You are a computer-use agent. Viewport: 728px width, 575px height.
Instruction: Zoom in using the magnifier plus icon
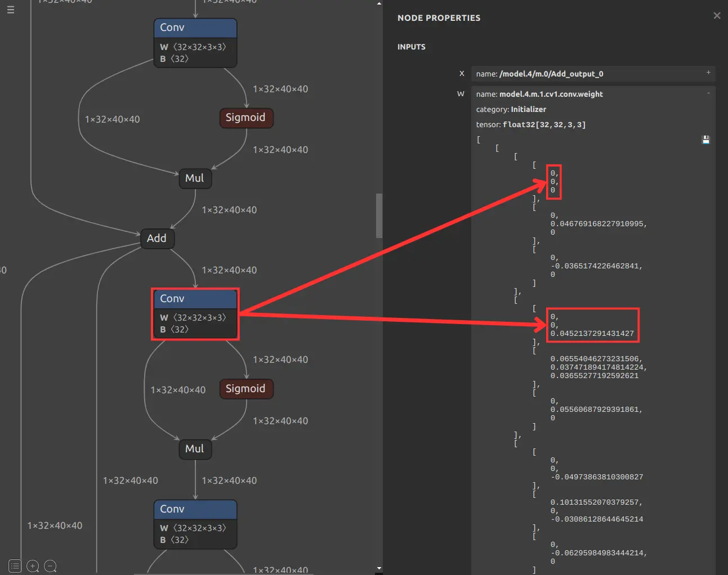pos(33,566)
